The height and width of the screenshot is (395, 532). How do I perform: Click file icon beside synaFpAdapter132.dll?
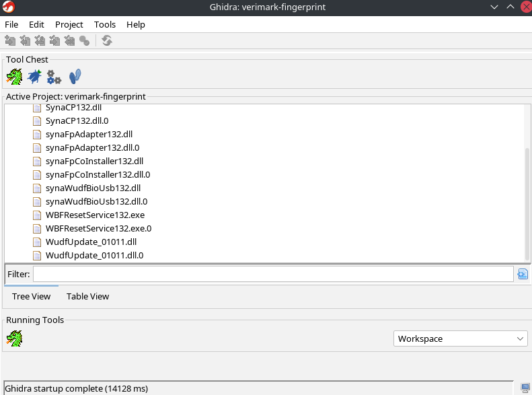coord(37,135)
